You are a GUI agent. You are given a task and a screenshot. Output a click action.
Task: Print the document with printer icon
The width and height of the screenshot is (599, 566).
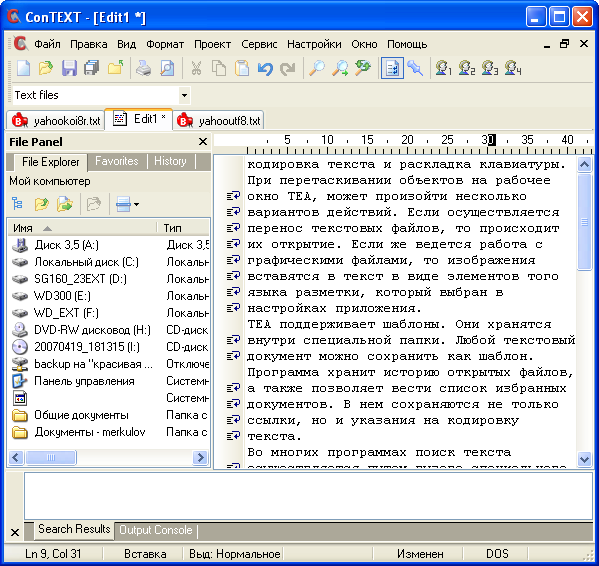(x=144, y=68)
